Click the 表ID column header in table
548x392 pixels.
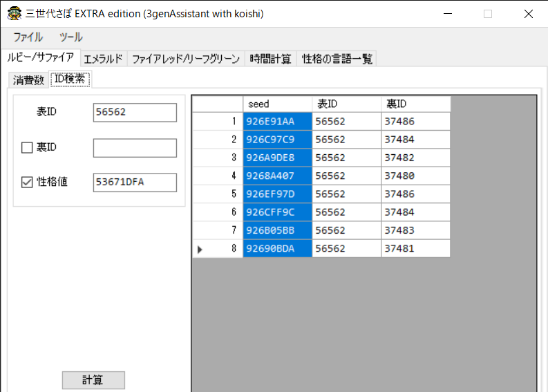pos(346,104)
